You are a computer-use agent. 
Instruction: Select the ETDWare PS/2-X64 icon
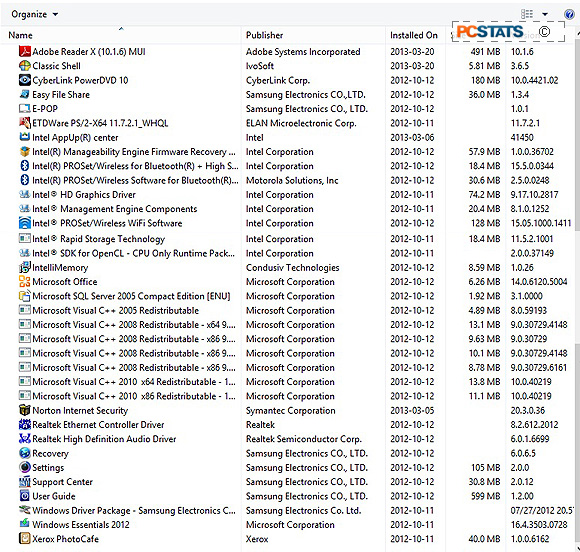point(24,122)
